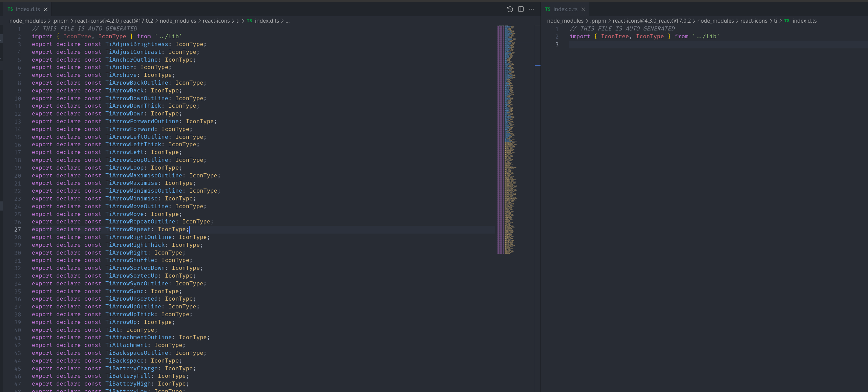
Task: Open the '...' overflow breadcrumb at the end
Action: click(x=288, y=21)
